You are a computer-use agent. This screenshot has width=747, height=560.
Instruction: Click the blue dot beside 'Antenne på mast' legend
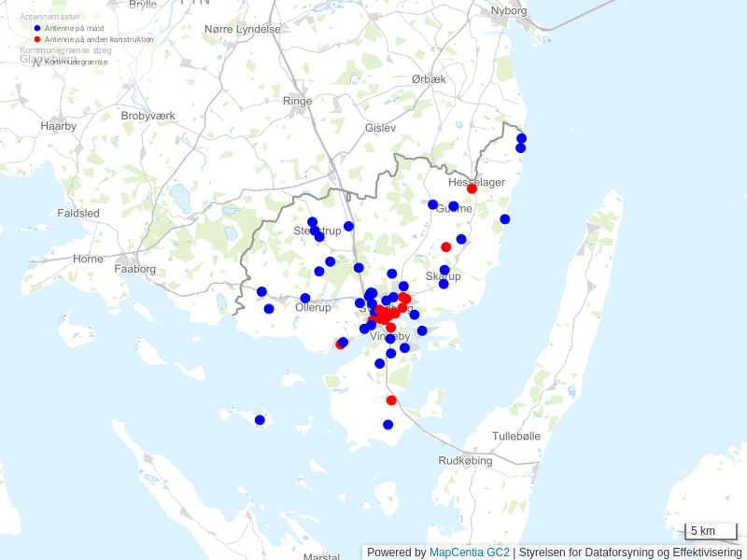click(x=37, y=28)
